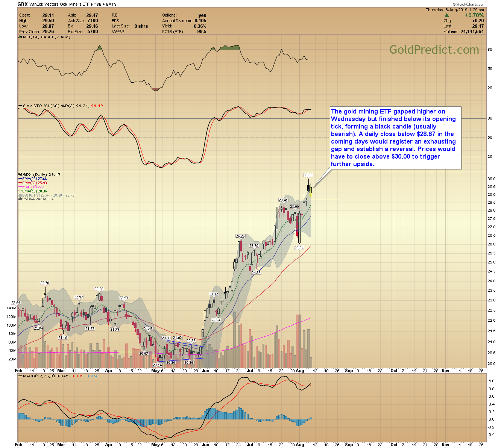504x448 pixels.
Task: Select 'VanEck Vectors Gold Miners ETF' title text
Action: click(x=59, y=5)
